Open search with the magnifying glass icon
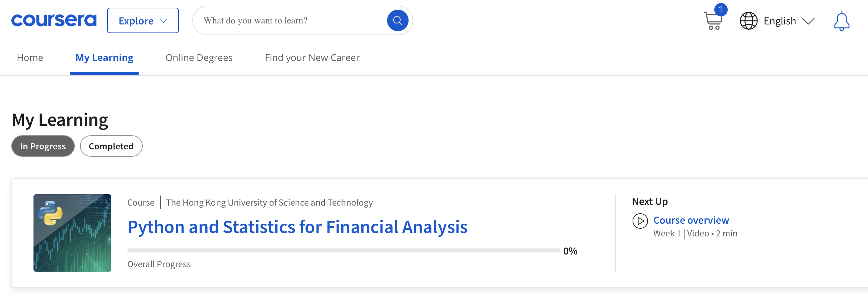Screen dimensions: 868x298 pos(397,20)
